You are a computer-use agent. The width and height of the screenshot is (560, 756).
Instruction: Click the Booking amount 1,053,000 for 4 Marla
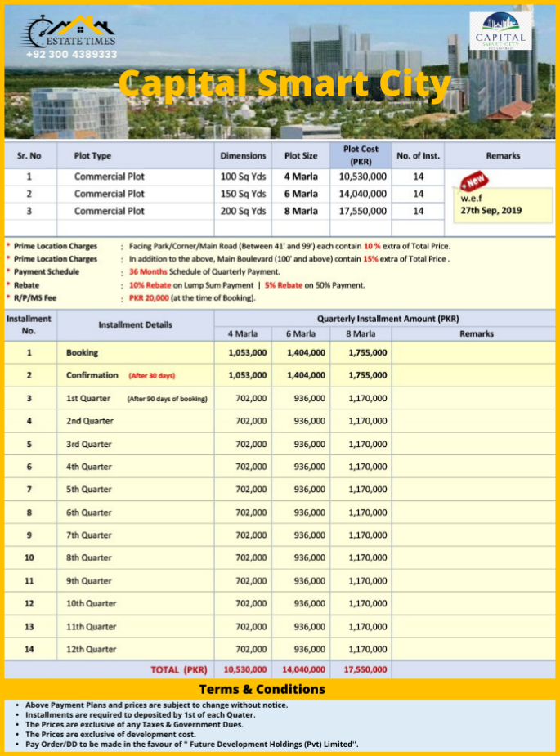248,352
